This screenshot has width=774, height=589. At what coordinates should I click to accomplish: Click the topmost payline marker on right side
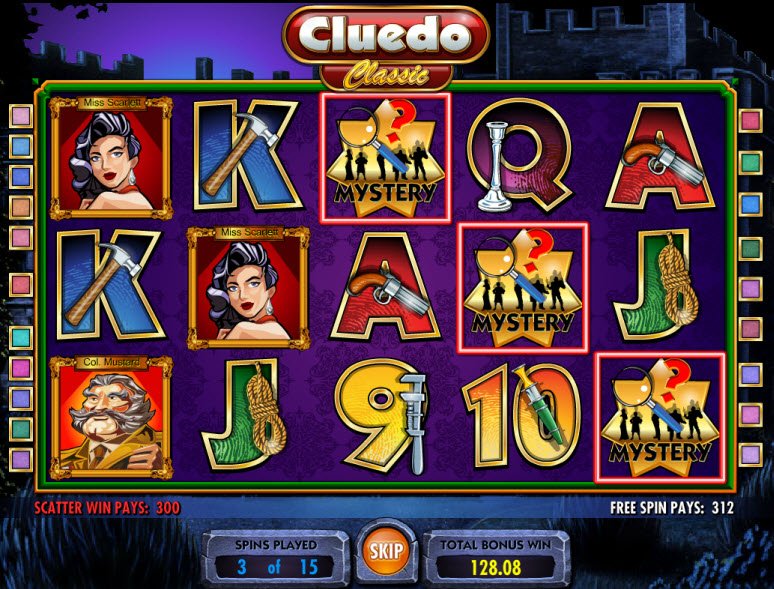[750, 121]
